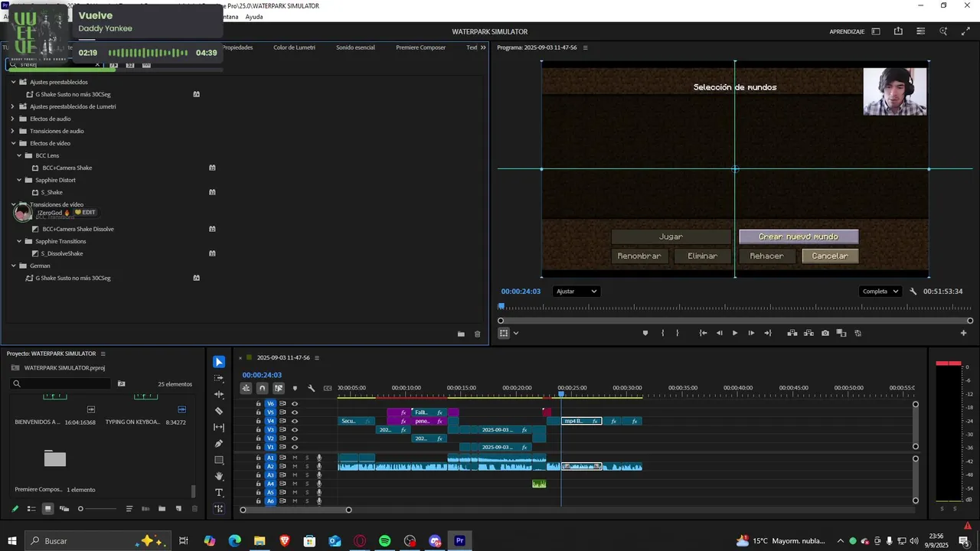Open the Completa playback resolution dropdown
This screenshot has height=551, width=980.
click(x=881, y=292)
